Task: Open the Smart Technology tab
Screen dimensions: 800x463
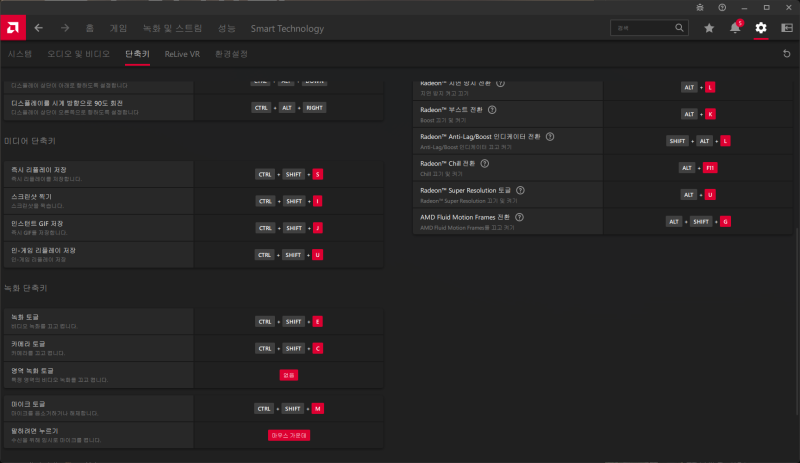Action: pos(287,29)
